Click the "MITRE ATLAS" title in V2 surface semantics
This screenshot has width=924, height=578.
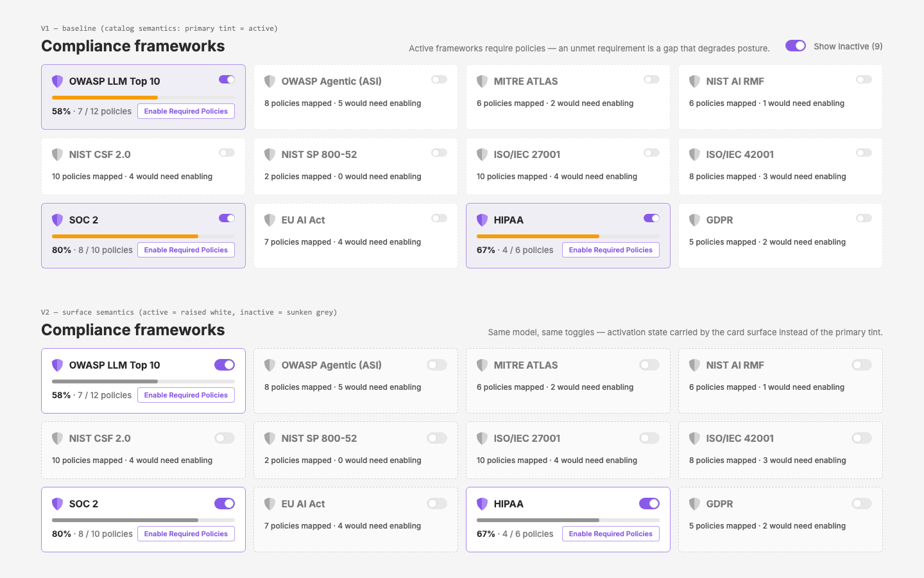point(526,365)
